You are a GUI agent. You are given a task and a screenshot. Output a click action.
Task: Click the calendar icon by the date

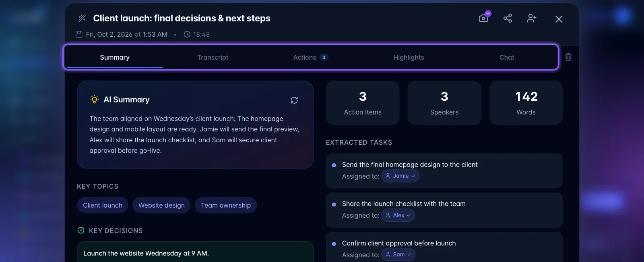point(79,34)
